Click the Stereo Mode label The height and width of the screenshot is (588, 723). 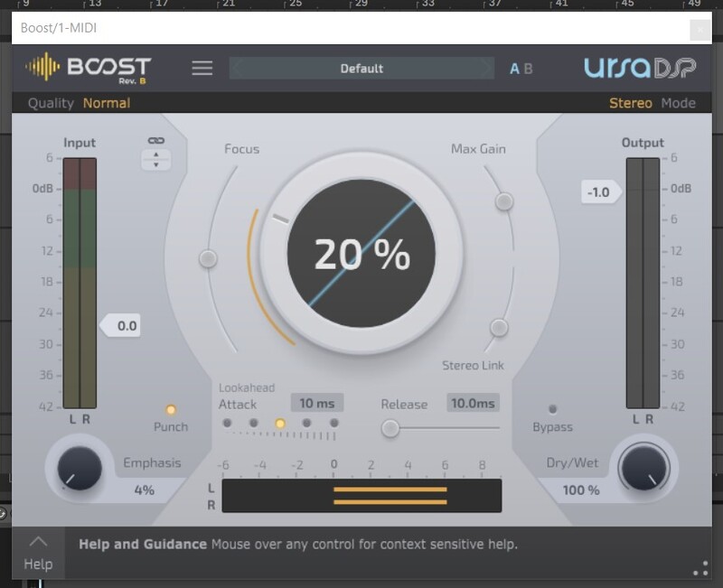coord(630,103)
